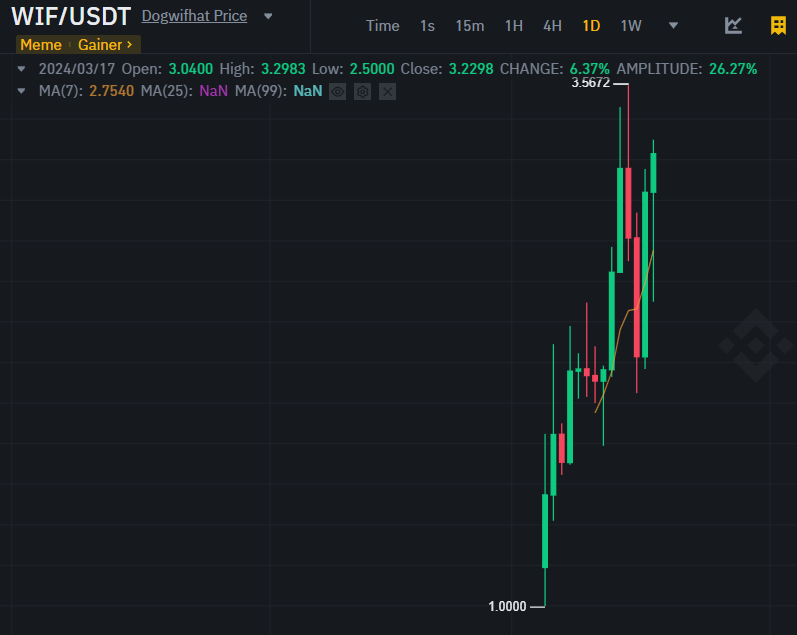The image size is (797, 635).
Task: Collapse the MA indicator row arrow
Action: (21, 91)
